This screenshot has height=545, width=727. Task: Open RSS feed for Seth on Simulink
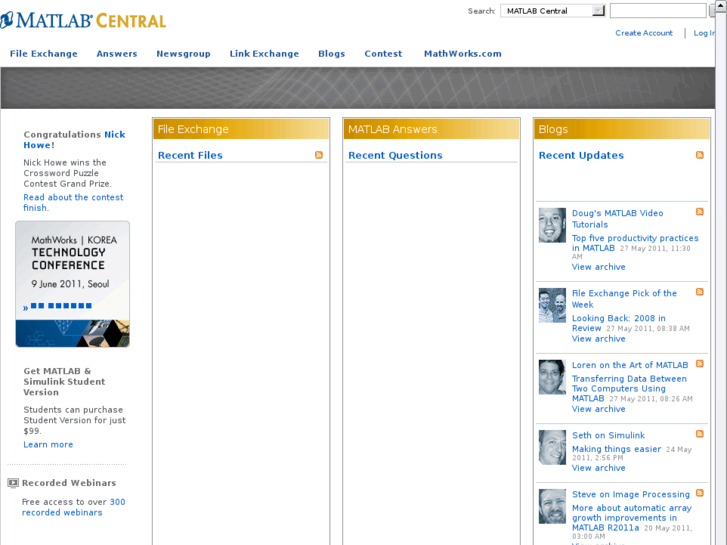[x=700, y=434]
